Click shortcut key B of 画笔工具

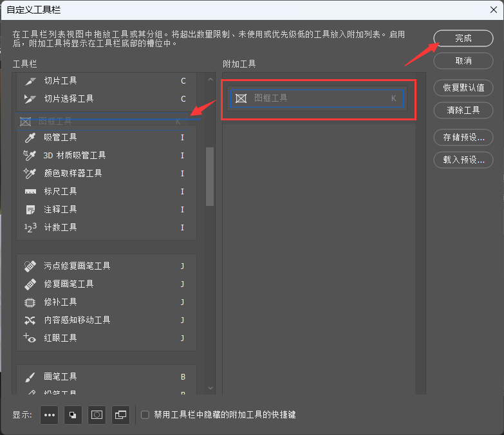tap(183, 377)
